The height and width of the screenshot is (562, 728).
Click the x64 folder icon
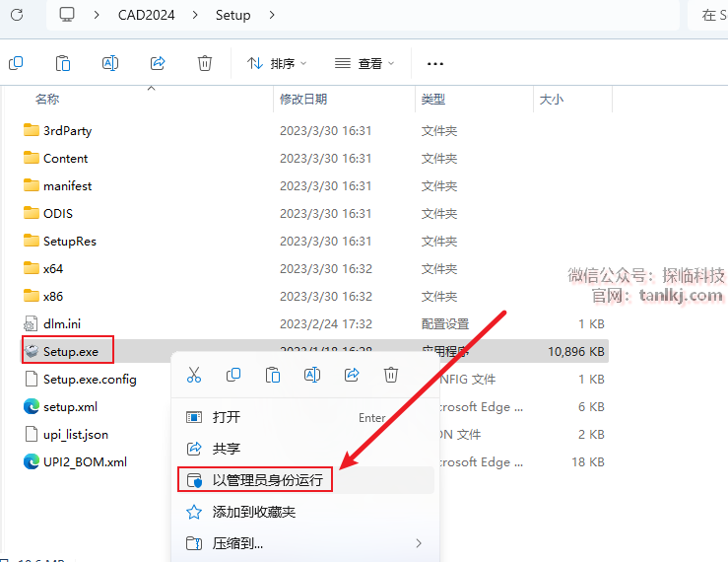point(32,268)
